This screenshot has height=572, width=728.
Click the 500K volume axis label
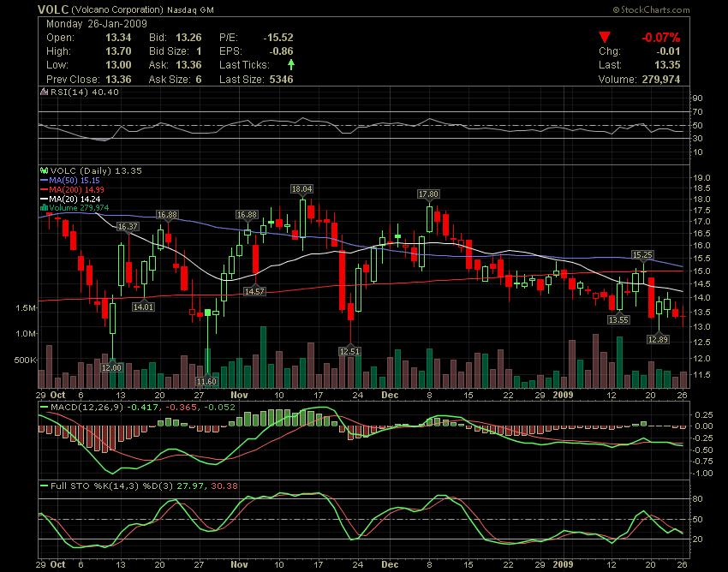coord(25,360)
